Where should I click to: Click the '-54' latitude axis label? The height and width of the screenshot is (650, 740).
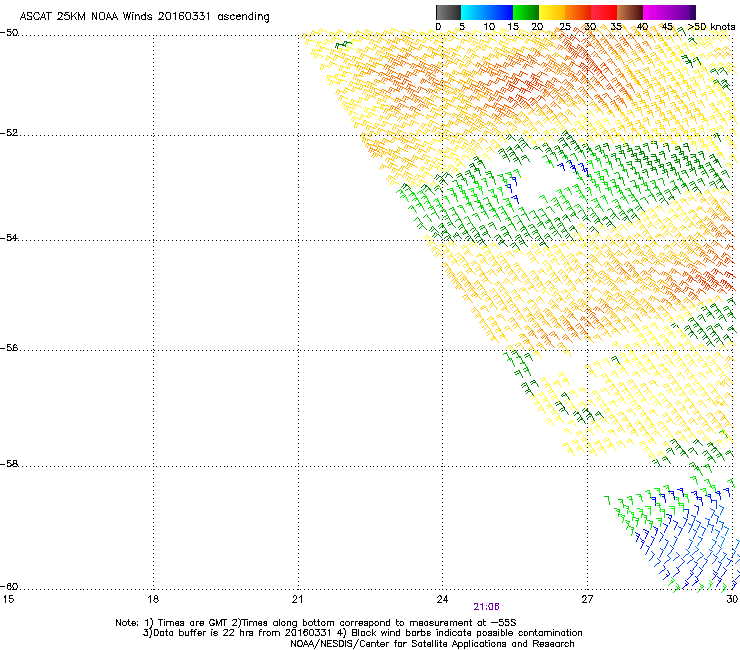(x=9, y=237)
